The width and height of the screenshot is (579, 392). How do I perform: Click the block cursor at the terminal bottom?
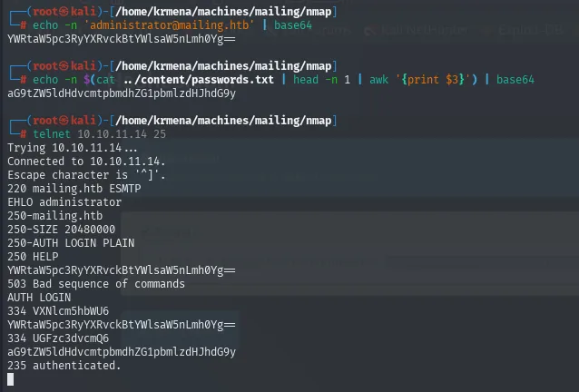click(10, 379)
